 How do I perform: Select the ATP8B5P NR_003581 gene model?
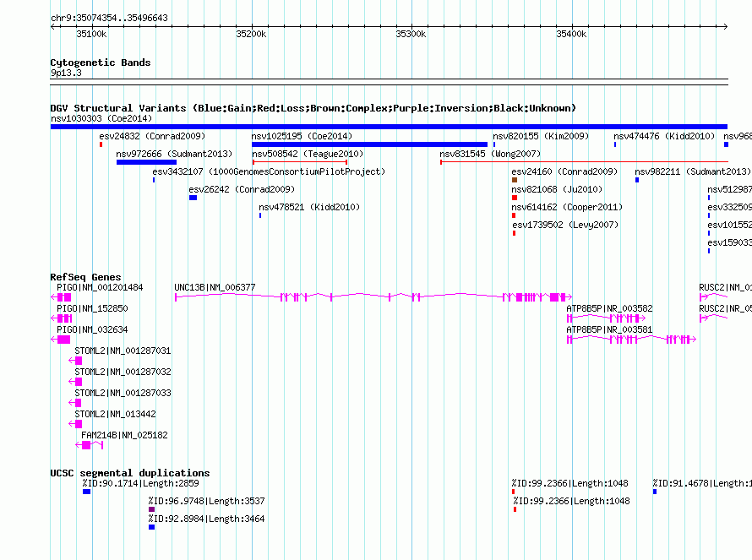[631, 340]
